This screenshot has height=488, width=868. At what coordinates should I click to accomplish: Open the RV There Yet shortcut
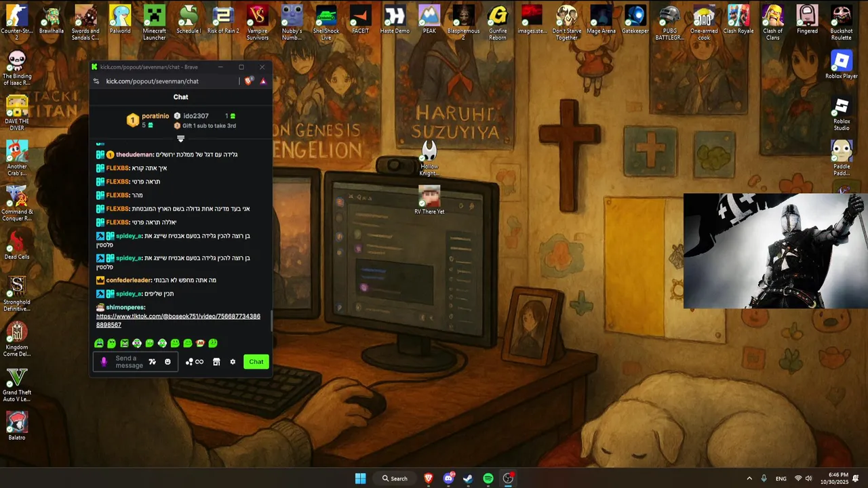coord(429,200)
